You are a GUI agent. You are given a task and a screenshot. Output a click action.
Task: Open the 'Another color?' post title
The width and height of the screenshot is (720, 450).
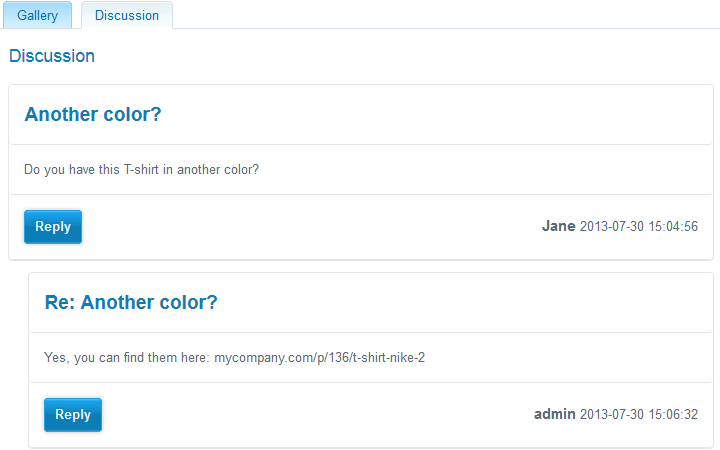(x=93, y=114)
